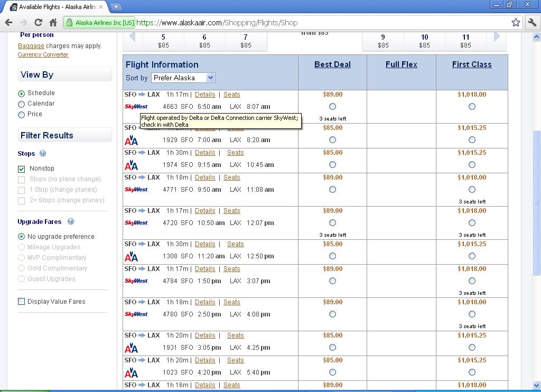Show later dates with right calendar arrow
The height and width of the screenshot is (392, 541).
[497, 37]
